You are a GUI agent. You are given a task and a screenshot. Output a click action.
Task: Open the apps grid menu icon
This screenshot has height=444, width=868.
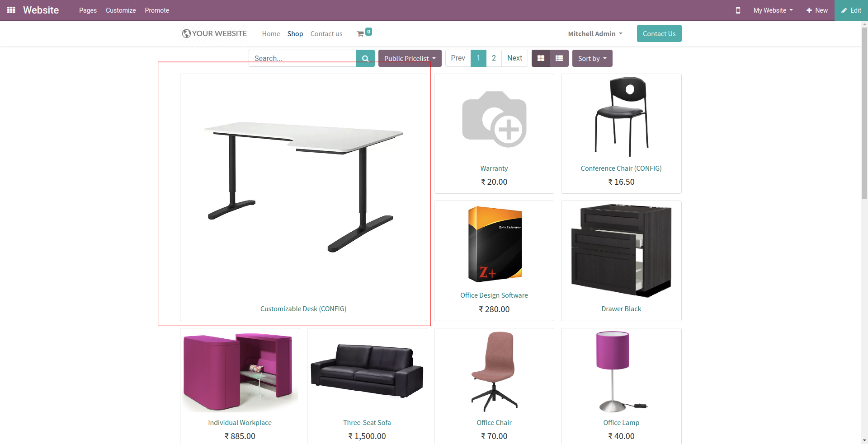click(11, 10)
